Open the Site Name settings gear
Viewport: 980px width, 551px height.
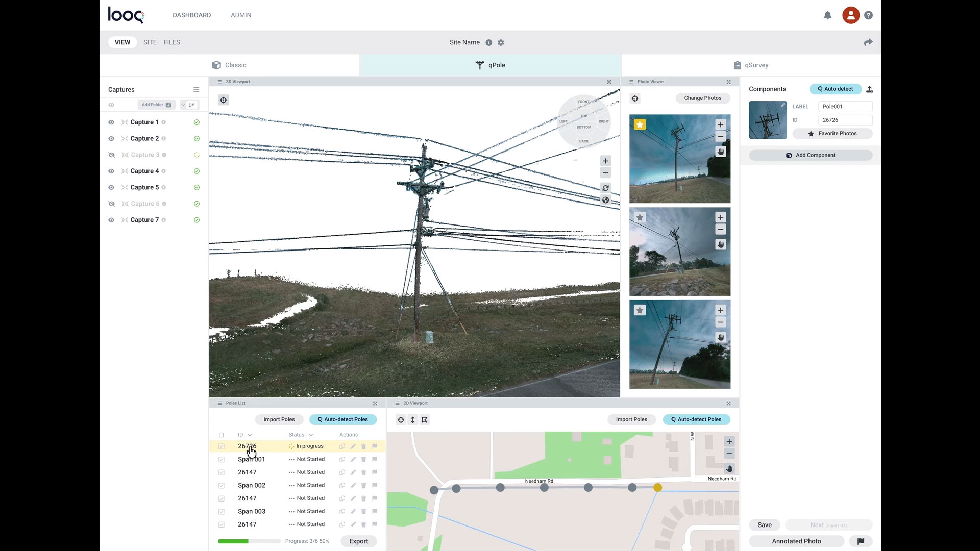[501, 43]
